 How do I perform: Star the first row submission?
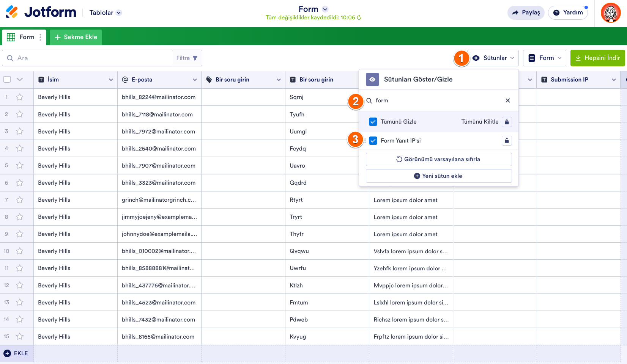pyautogui.click(x=20, y=97)
